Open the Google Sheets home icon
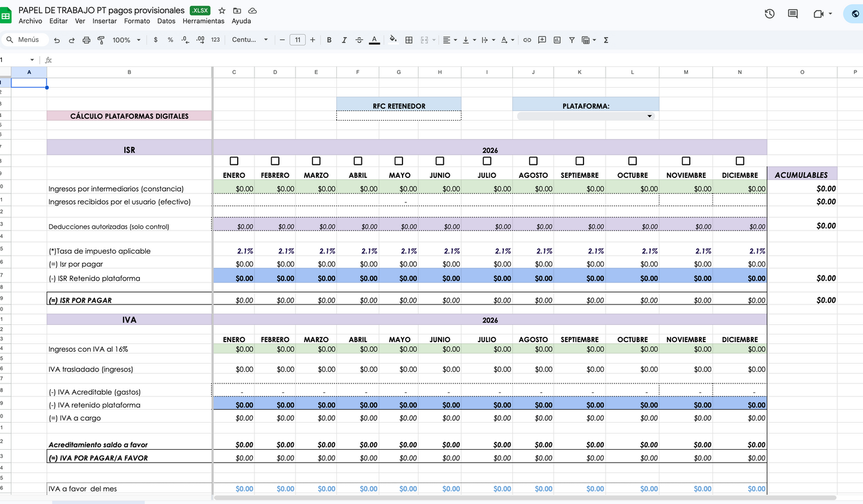This screenshot has width=863, height=504. click(5, 16)
